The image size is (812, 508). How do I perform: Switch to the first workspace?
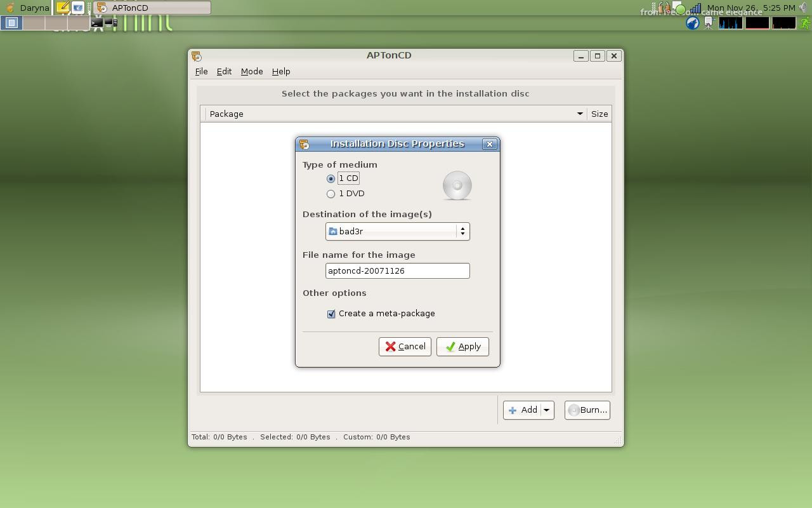(11, 23)
